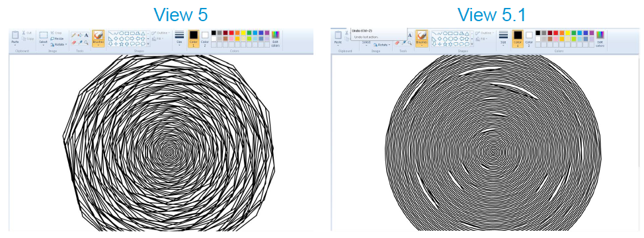Switch to Color 2 in View 5.1

tap(529, 38)
